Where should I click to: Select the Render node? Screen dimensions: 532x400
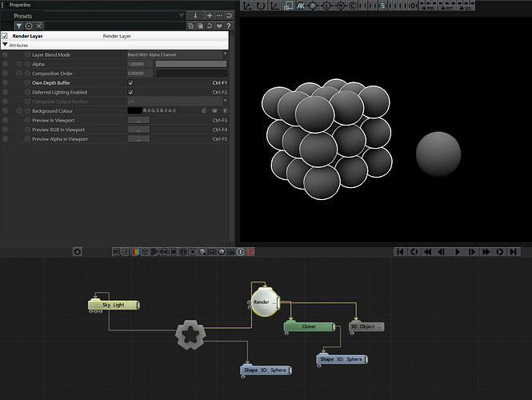click(x=265, y=302)
